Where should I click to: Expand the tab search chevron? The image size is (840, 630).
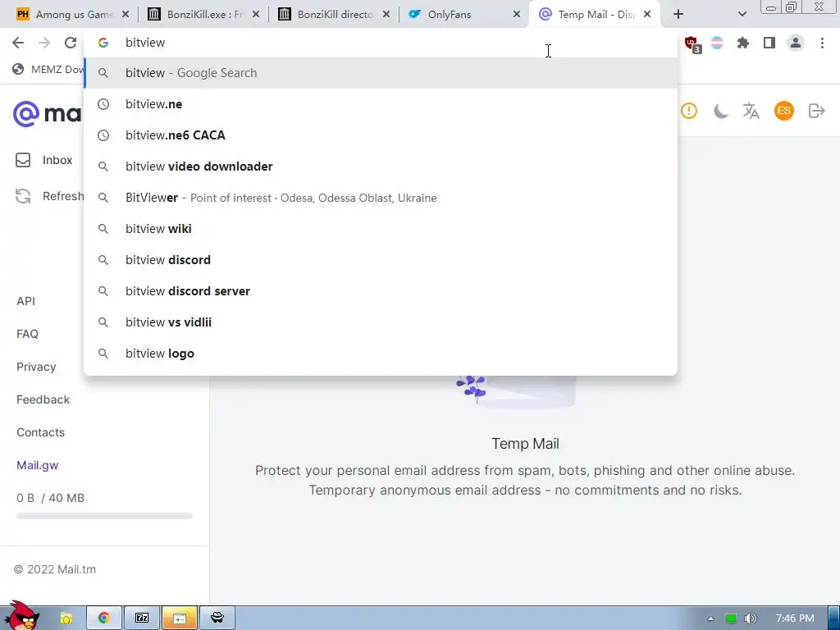click(x=742, y=15)
